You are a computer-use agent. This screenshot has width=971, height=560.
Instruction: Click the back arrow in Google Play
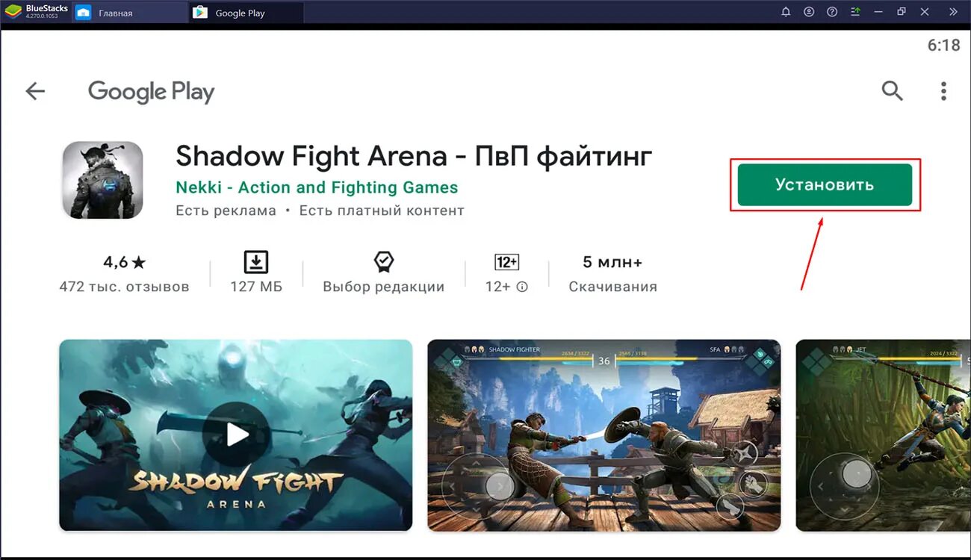[35, 91]
